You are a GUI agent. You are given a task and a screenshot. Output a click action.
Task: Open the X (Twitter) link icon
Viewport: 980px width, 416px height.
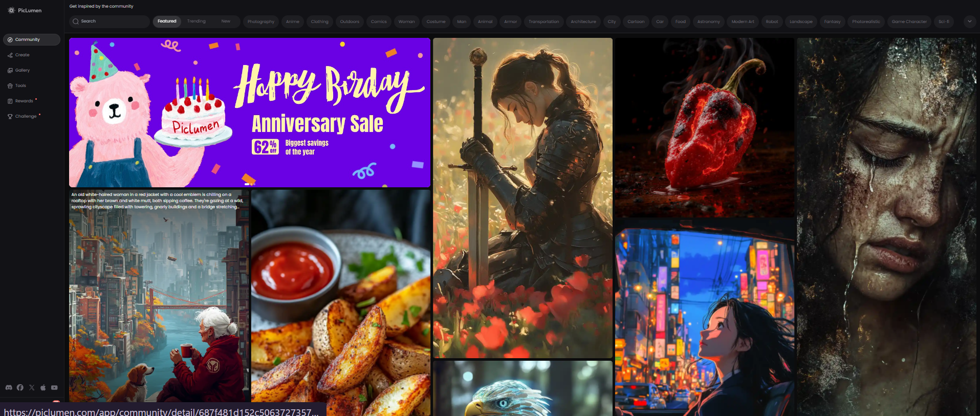[x=32, y=388]
